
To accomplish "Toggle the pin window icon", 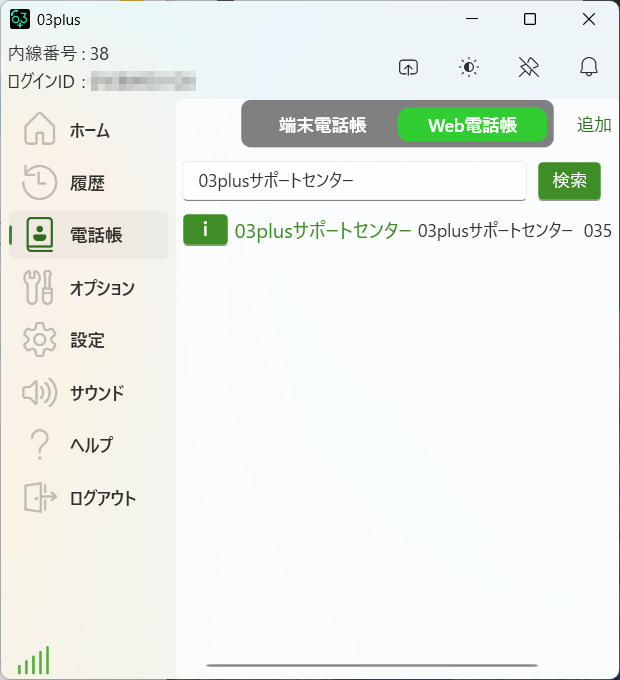I will coord(529,67).
